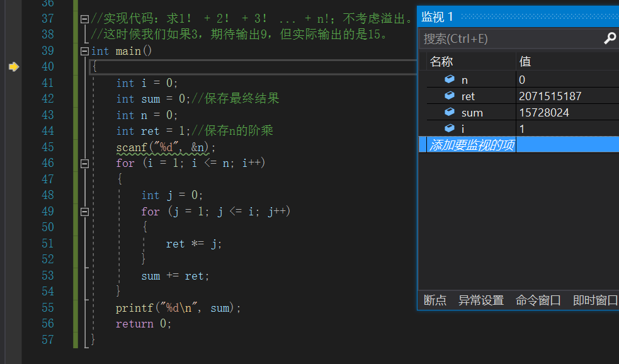The width and height of the screenshot is (619, 364).
Task: Click the scanf call on line 45
Action: click(166, 147)
